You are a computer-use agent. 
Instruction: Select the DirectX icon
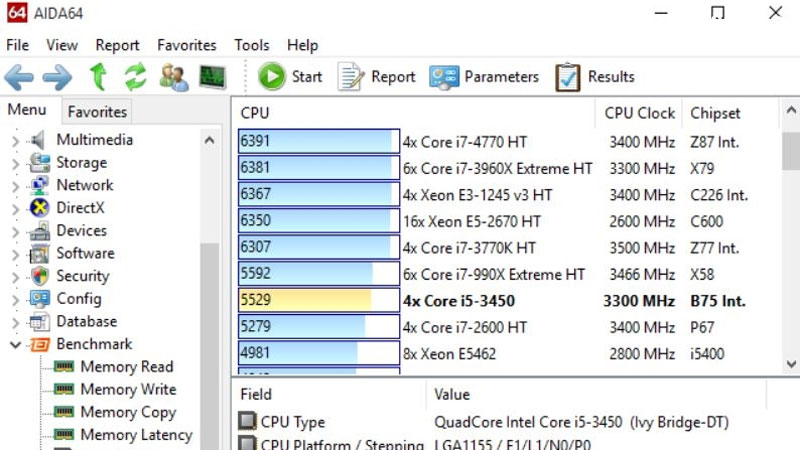(39, 208)
